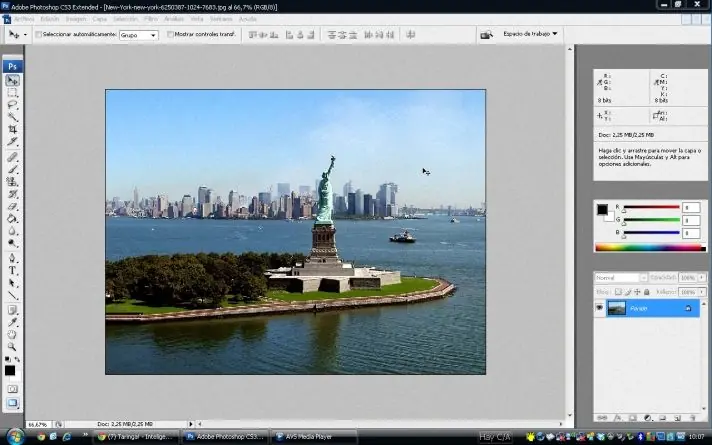Open the Normal blend mode dropdown
The height and width of the screenshot is (445, 712).
(621, 277)
